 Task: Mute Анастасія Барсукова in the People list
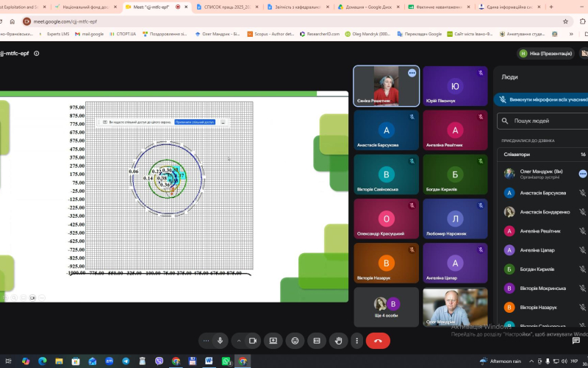click(x=582, y=193)
